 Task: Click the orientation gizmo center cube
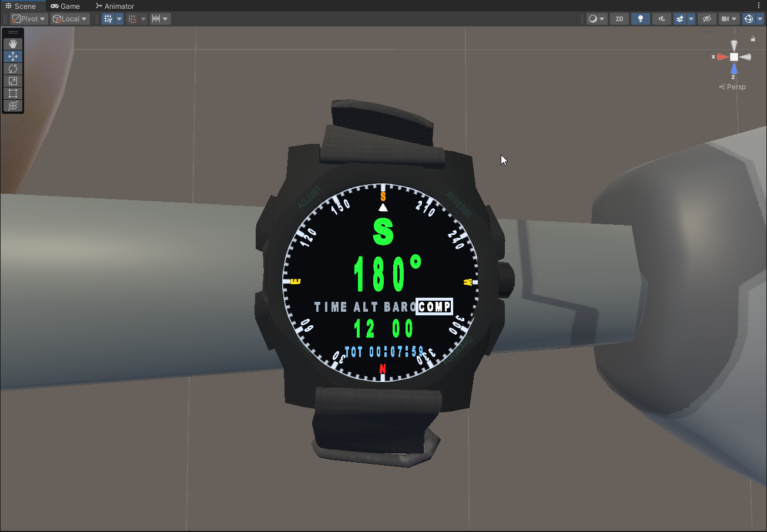pyautogui.click(x=734, y=57)
